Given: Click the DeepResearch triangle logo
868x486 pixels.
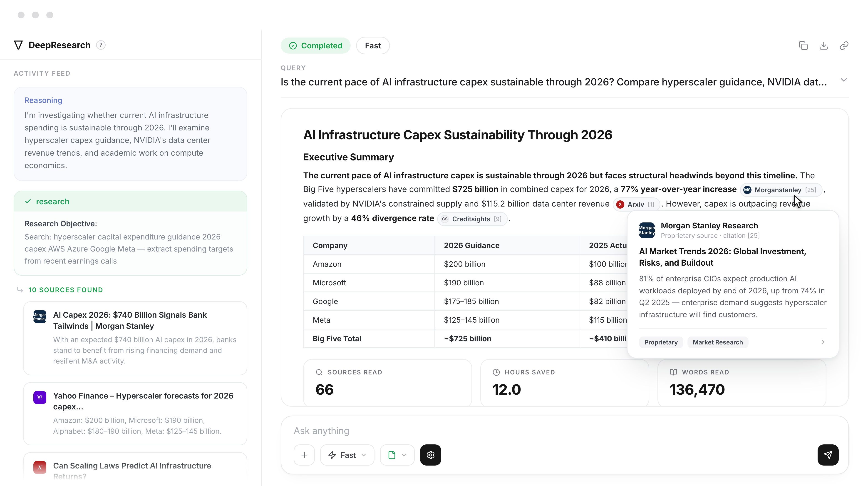Looking at the screenshot, I should coord(19,45).
